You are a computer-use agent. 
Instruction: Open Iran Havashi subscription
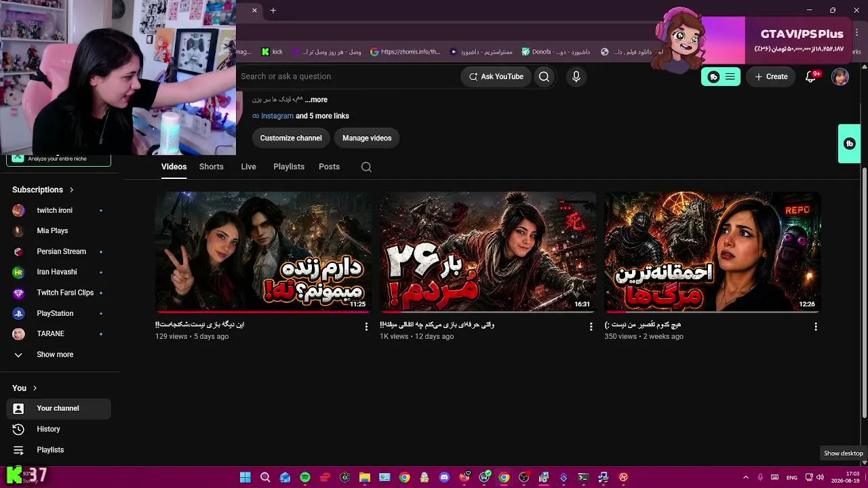click(58, 272)
